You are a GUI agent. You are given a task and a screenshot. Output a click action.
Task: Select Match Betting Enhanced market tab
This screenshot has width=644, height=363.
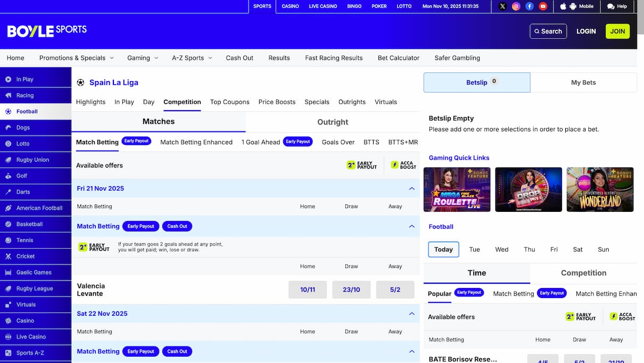(196, 142)
